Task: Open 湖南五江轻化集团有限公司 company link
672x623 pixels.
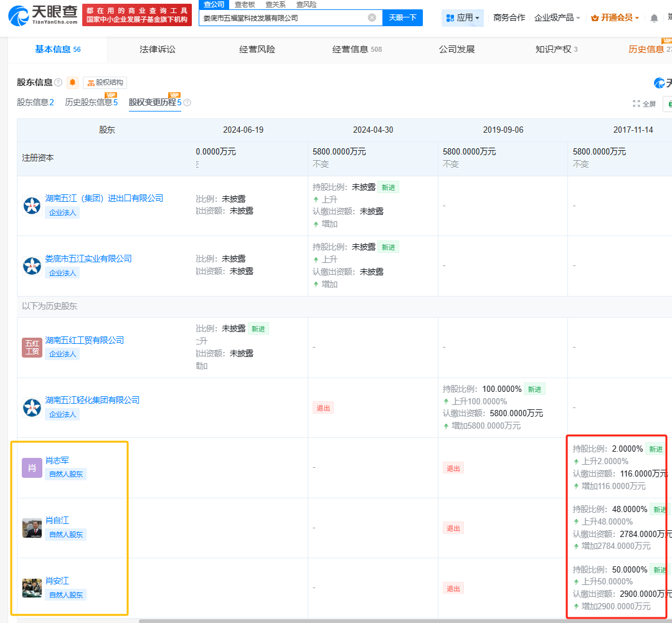Action: (x=93, y=400)
